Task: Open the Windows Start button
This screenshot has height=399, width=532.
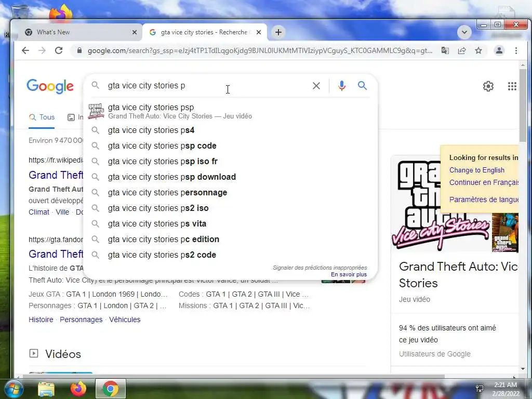Action: click(x=13, y=389)
